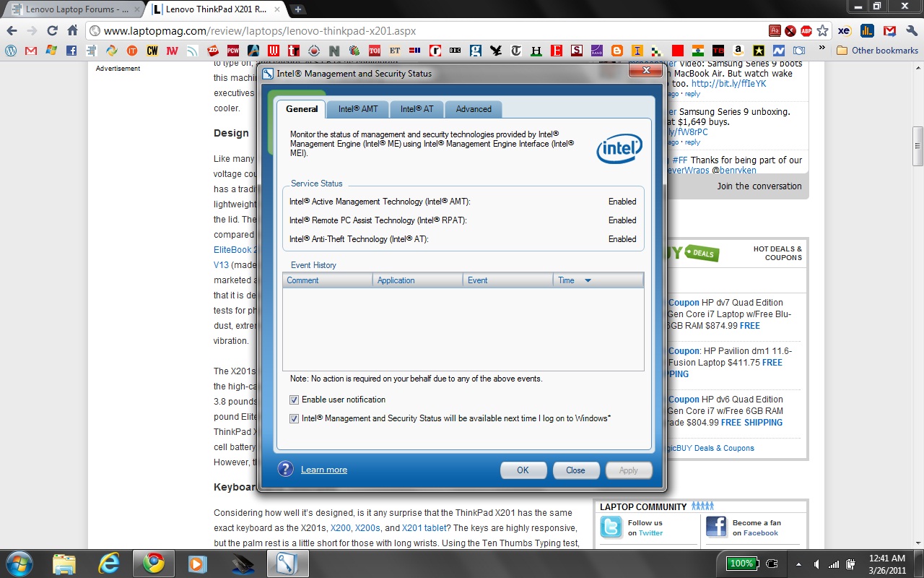
Task: Open the Intel AT tab
Action: click(x=417, y=109)
